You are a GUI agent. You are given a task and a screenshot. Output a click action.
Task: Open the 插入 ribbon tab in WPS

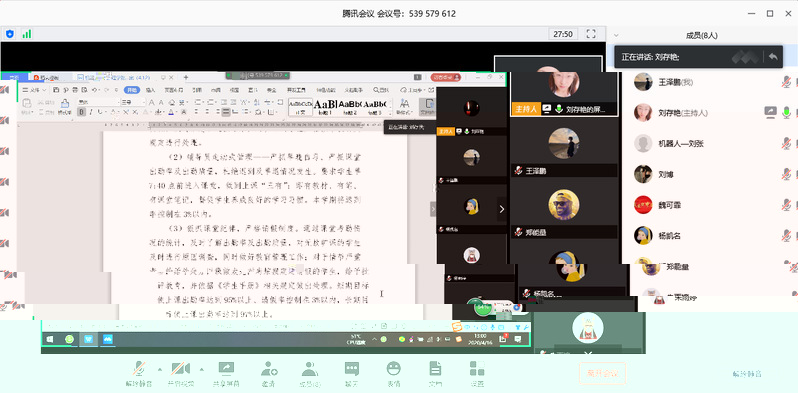tap(151, 90)
